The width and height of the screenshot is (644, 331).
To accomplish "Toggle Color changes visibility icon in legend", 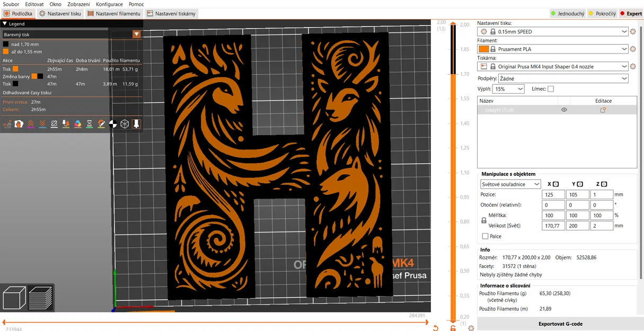I will coord(77,124).
